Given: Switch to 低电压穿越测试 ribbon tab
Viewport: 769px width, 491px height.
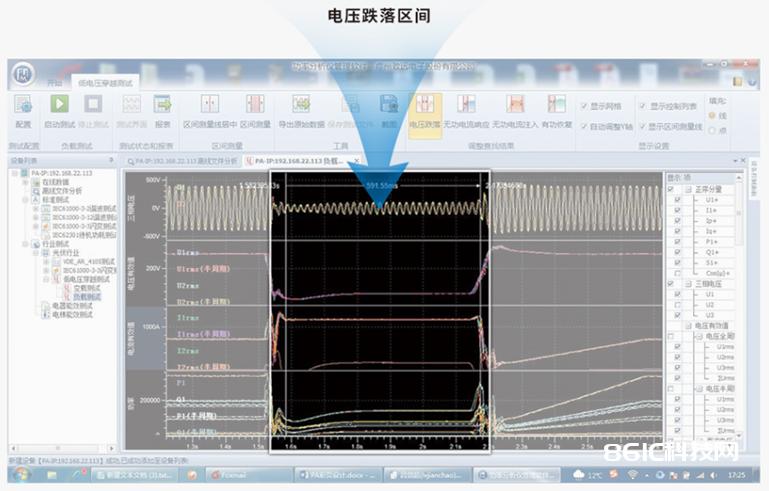Looking at the screenshot, I should [x=105, y=83].
